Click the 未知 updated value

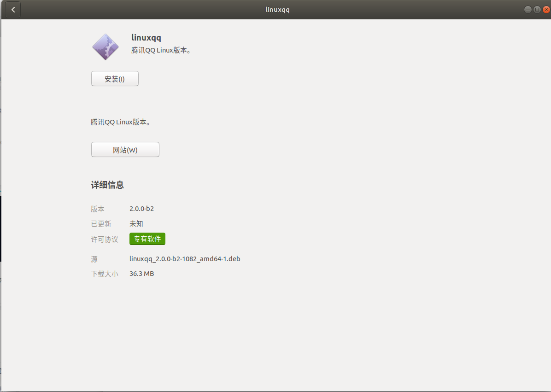coord(136,224)
